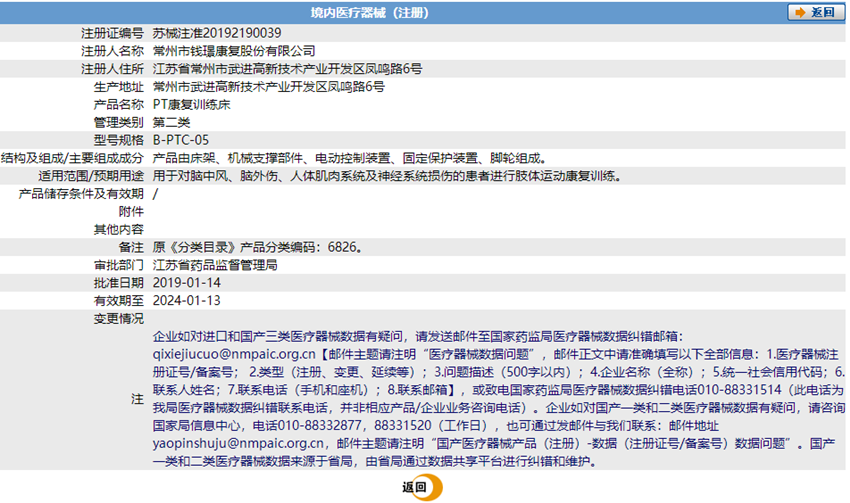This screenshot has width=850, height=503.
Task: Click the 管理类别 label
Action: click(x=119, y=122)
